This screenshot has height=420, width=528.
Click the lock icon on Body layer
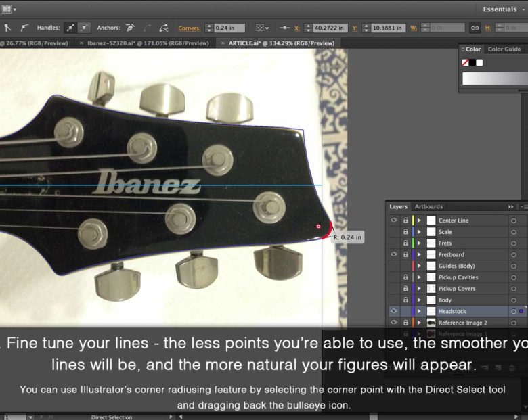(x=405, y=300)
